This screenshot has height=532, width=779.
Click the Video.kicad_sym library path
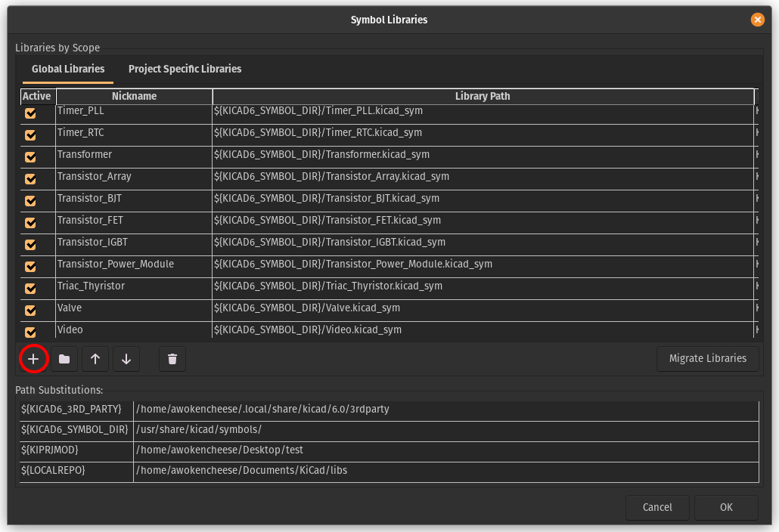[483, 330]
